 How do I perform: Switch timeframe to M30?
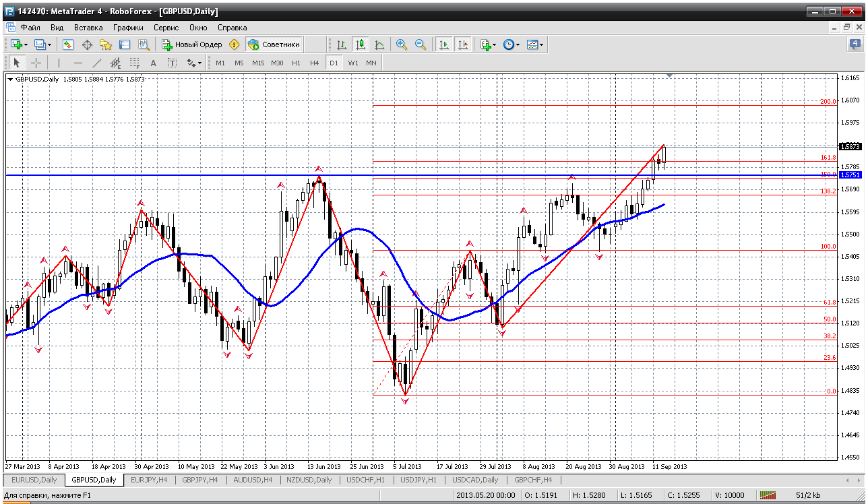277,63
